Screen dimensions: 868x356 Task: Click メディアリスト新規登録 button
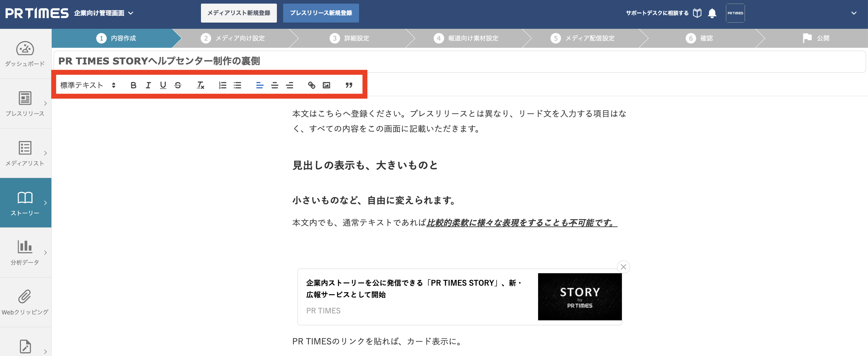239,13
